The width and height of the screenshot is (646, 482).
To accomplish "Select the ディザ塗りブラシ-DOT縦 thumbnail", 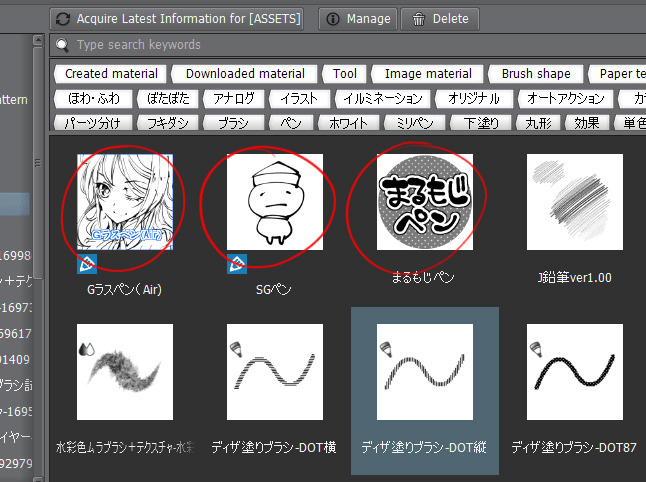I will 425,372.
